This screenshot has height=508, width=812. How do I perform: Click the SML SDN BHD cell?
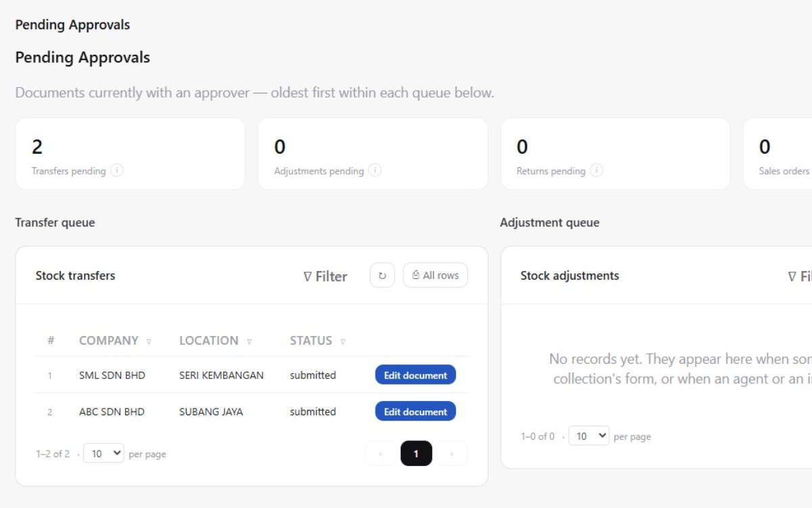[112, 375]
